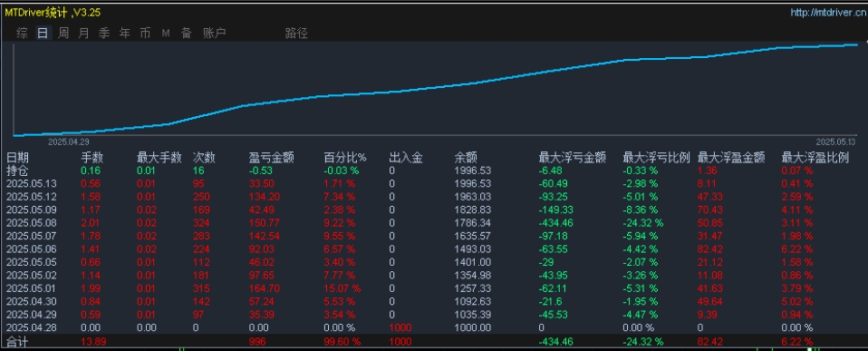Viewport: 868px width, 351px height.
Task: Click the 最大浮盈比例 column header
Action: point(815,158)
